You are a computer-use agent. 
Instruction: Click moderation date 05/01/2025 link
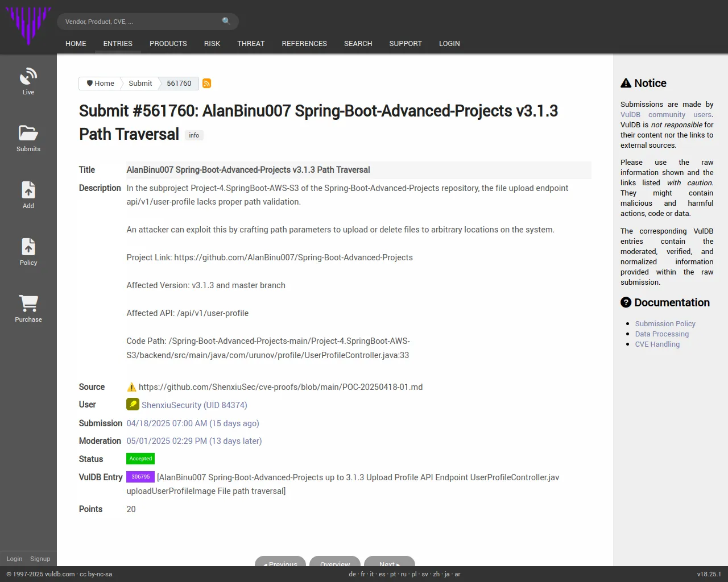coord(194,441)
